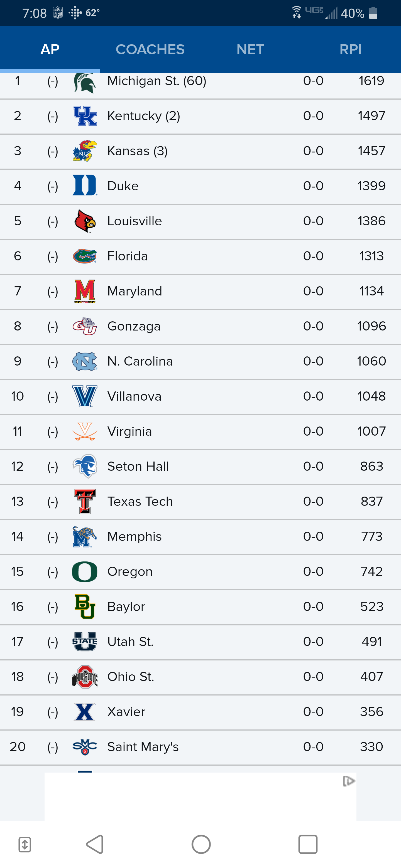
Task: Tap the Kansas Jayhawk logo
Action: point(85,151)
